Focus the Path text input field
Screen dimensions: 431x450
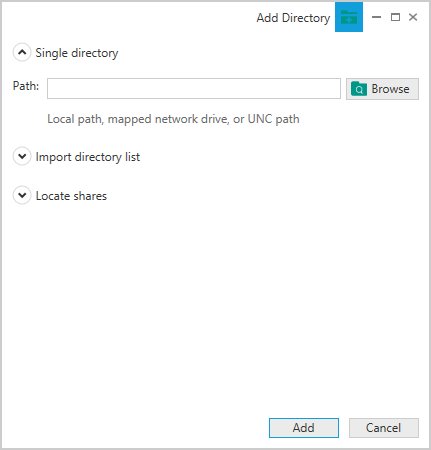194,89
